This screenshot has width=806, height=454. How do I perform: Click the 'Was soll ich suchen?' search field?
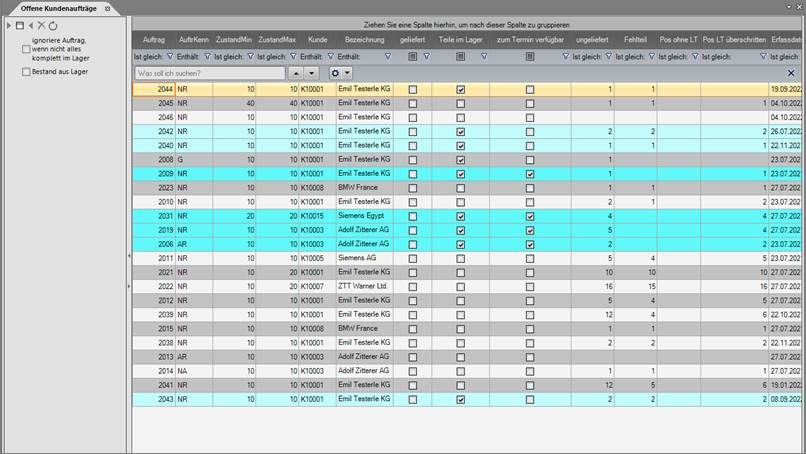[210, 74]
